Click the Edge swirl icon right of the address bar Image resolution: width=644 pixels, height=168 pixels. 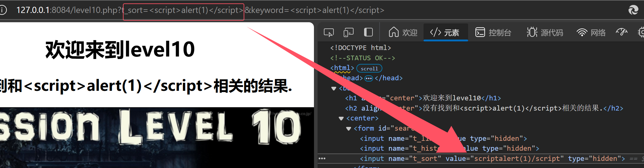click(633, 10)
